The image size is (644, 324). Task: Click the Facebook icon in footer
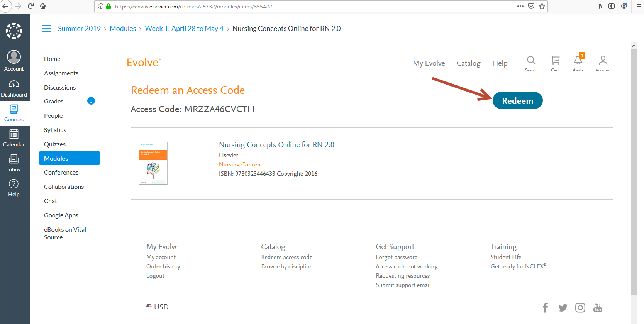(545, 307)
